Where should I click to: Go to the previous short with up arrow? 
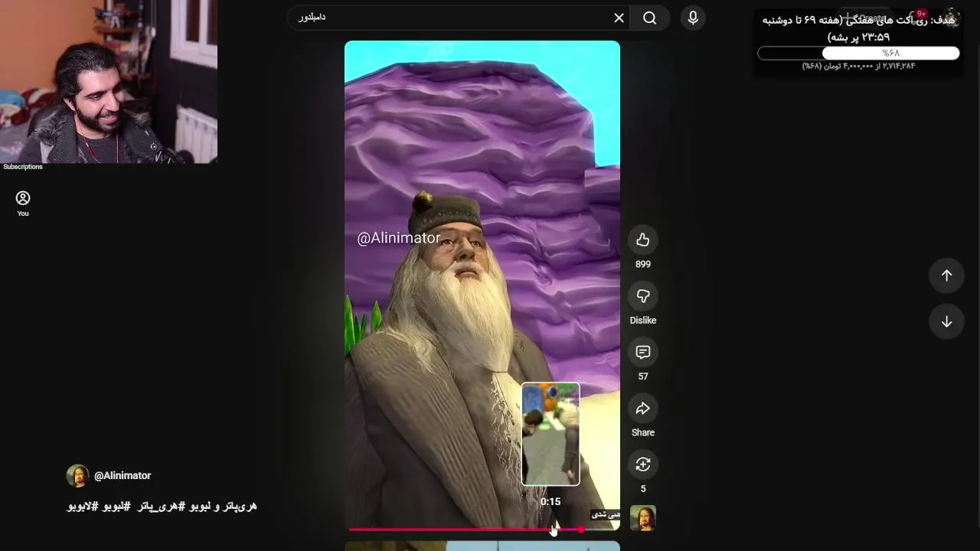pos(946,275)
